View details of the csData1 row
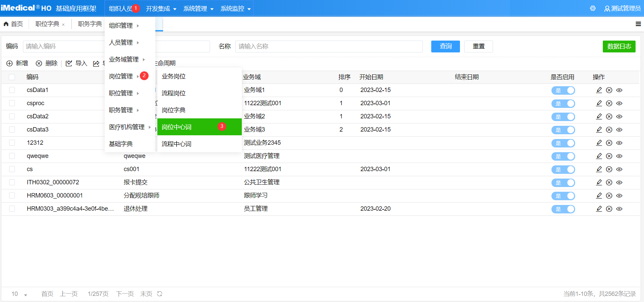 tap(619, 90)
